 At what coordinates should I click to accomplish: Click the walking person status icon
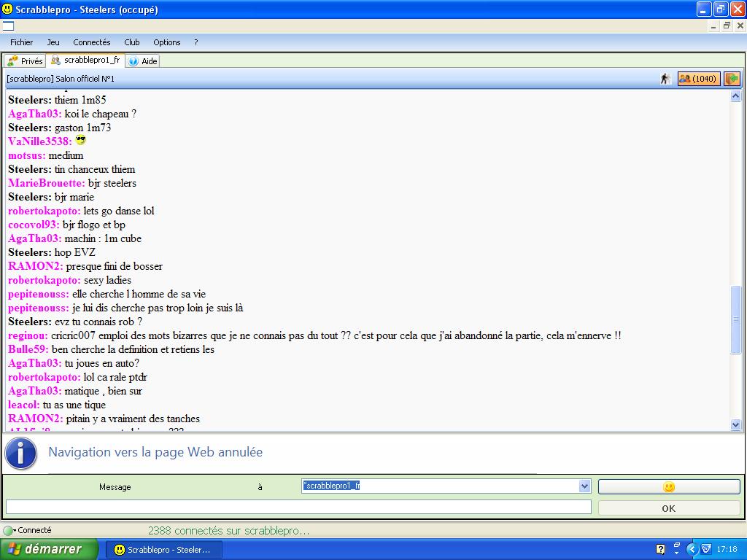(665, 79)
